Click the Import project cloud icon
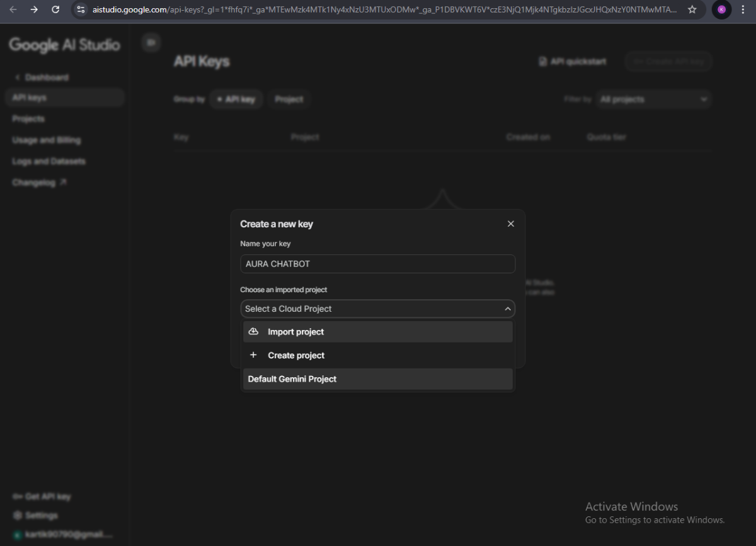This screenshot has height=546, width=756. (x=253, y=331)
